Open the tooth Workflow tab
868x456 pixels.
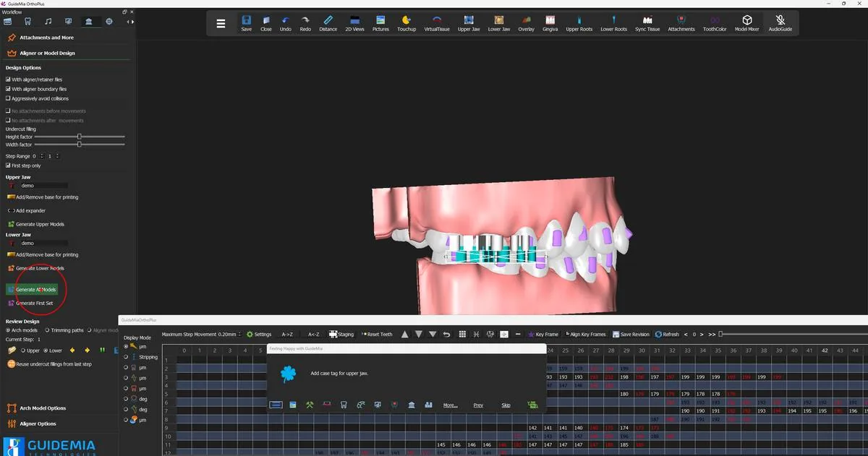pos(27,22)
